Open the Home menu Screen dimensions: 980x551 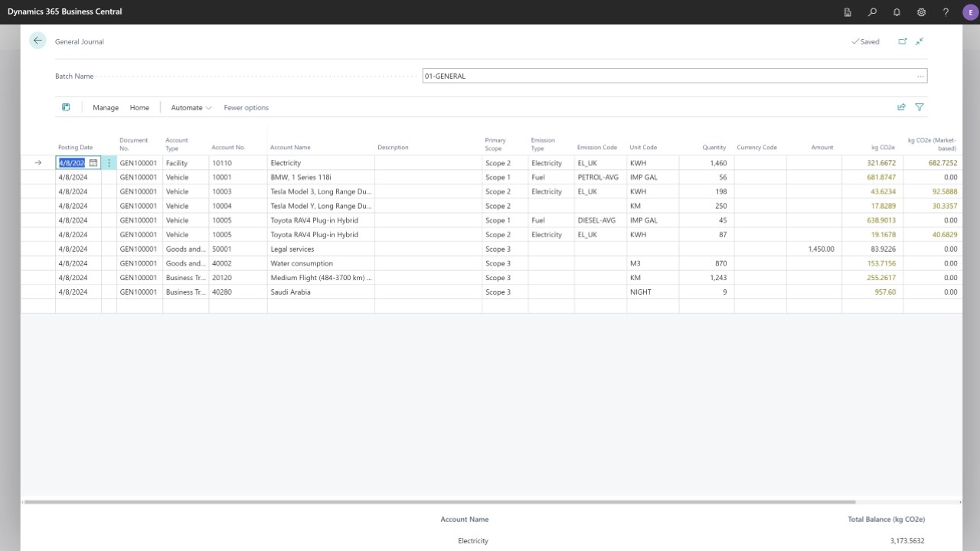coord(139,108)
